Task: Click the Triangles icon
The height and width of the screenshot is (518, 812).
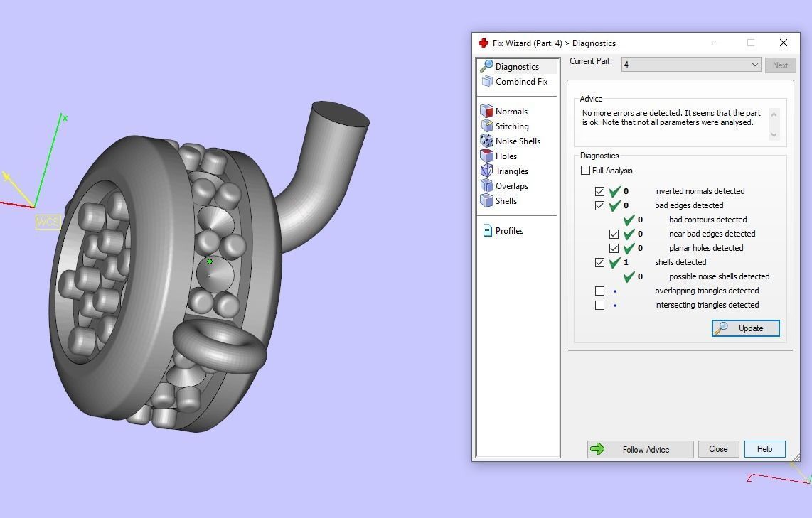Action: [x=486, y=171]
